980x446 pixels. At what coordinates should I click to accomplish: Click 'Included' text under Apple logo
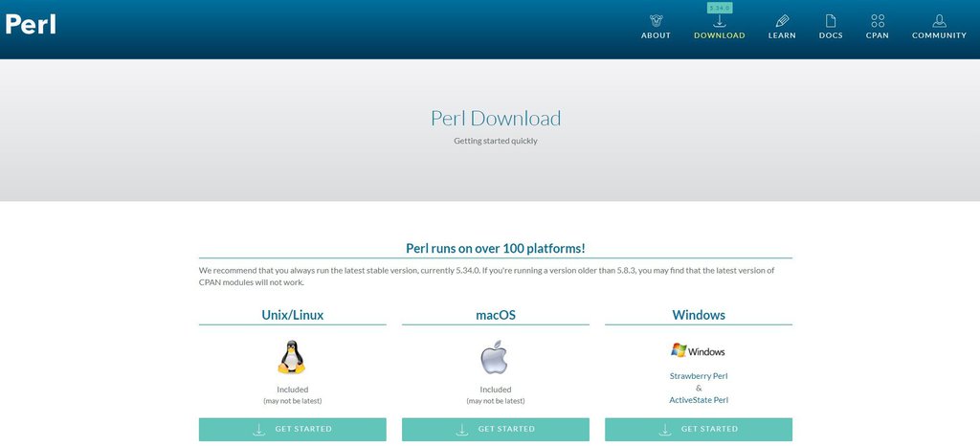496,390
